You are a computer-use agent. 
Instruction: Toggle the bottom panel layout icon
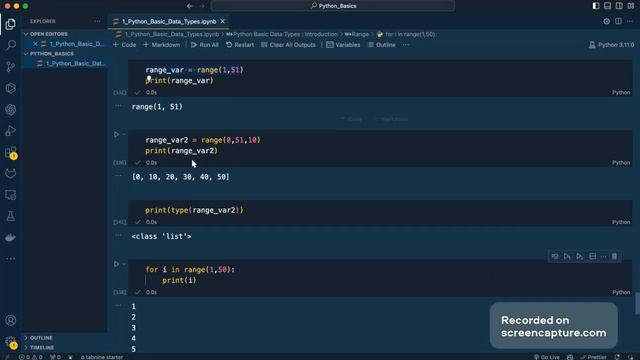pos(607,6)
